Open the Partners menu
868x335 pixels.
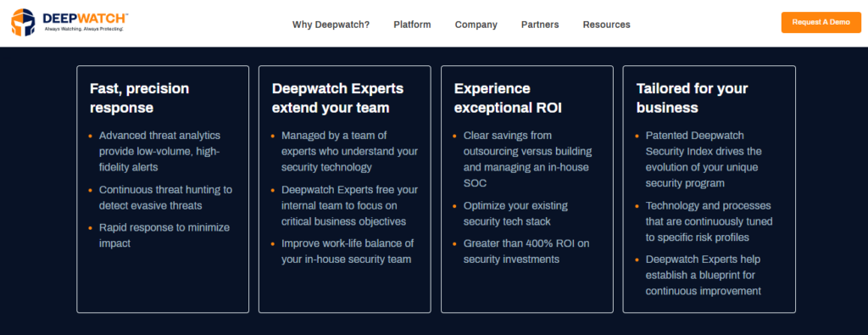pos(540,25)
